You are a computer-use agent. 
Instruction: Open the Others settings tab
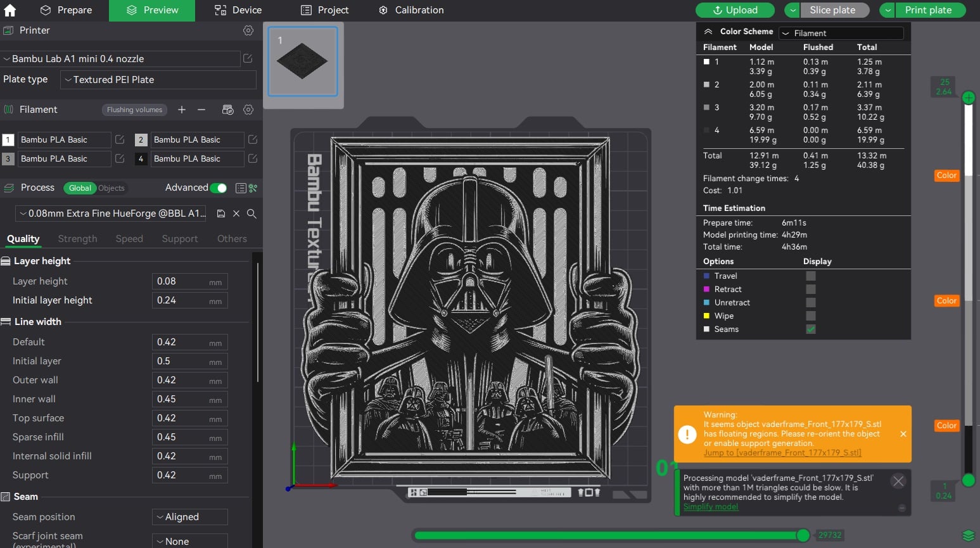click(x=232, y=239)
